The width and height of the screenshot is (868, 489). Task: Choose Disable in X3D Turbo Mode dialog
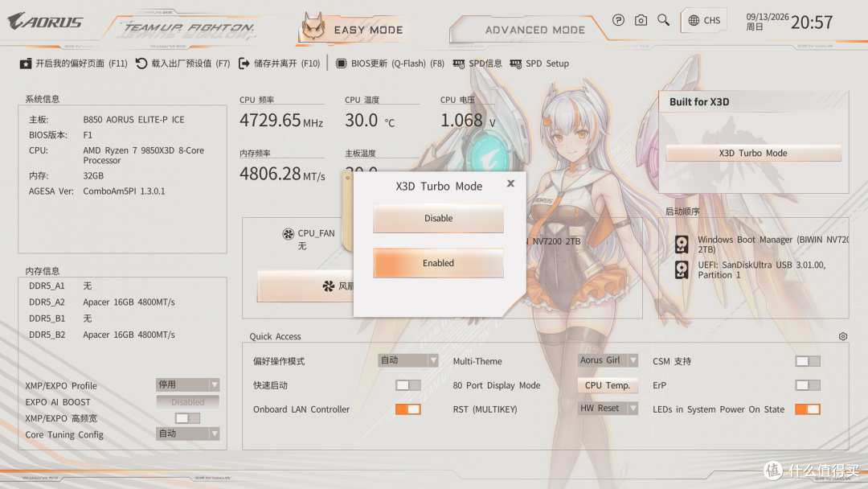click(439, 218)
